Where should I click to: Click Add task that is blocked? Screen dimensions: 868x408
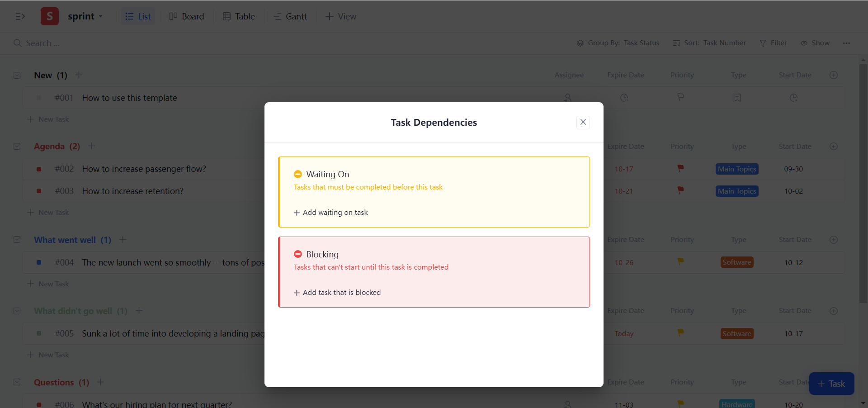337,292
